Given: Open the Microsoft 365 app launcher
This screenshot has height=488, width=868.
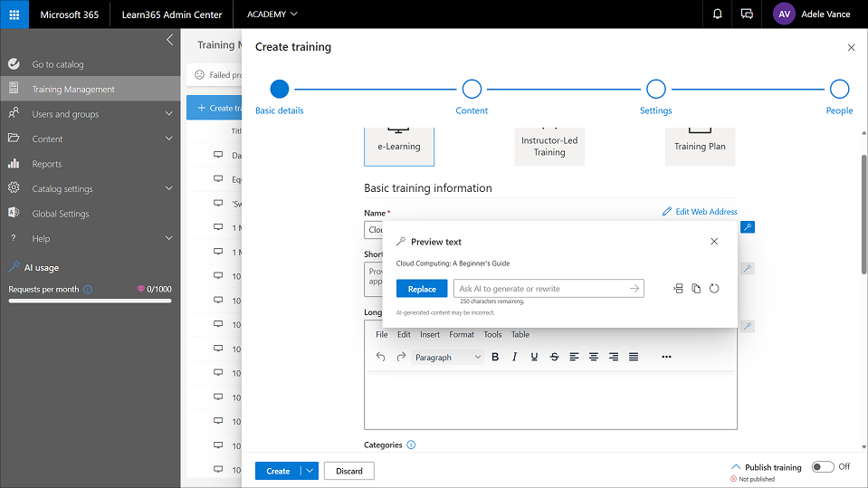Looking at the screenshot, I should [14, 14].
